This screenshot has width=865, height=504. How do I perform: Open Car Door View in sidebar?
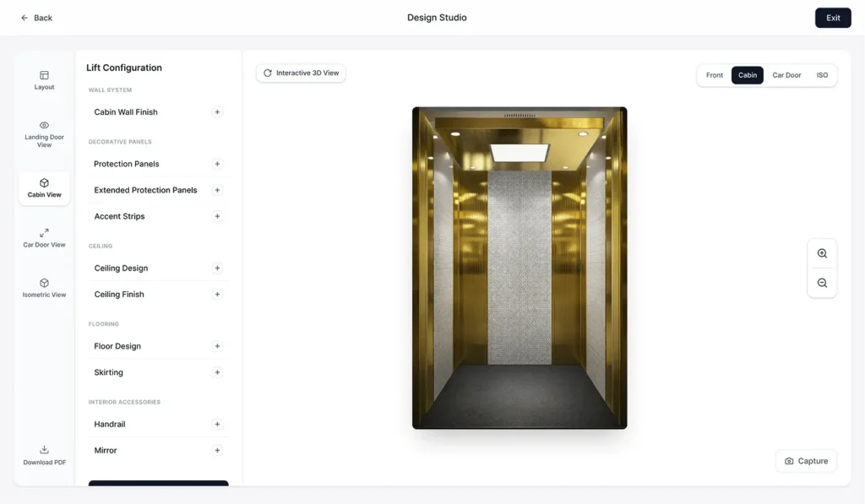coord(44,233)
